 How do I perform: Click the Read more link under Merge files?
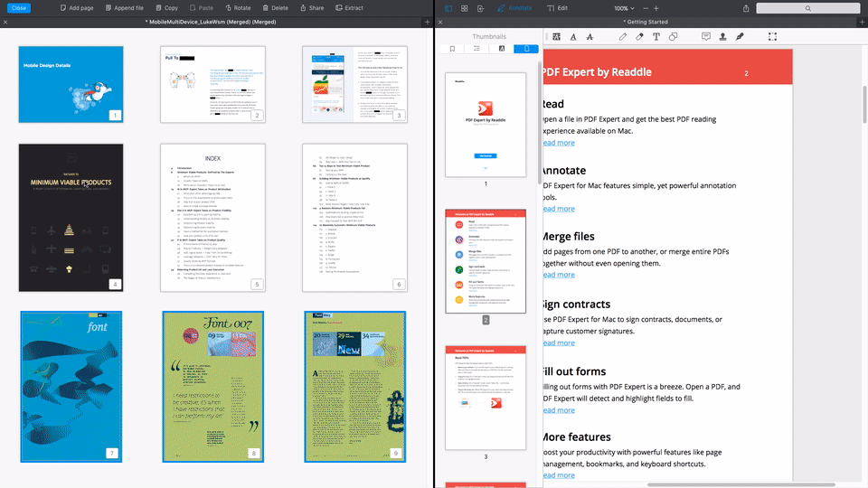pos(559,275)
